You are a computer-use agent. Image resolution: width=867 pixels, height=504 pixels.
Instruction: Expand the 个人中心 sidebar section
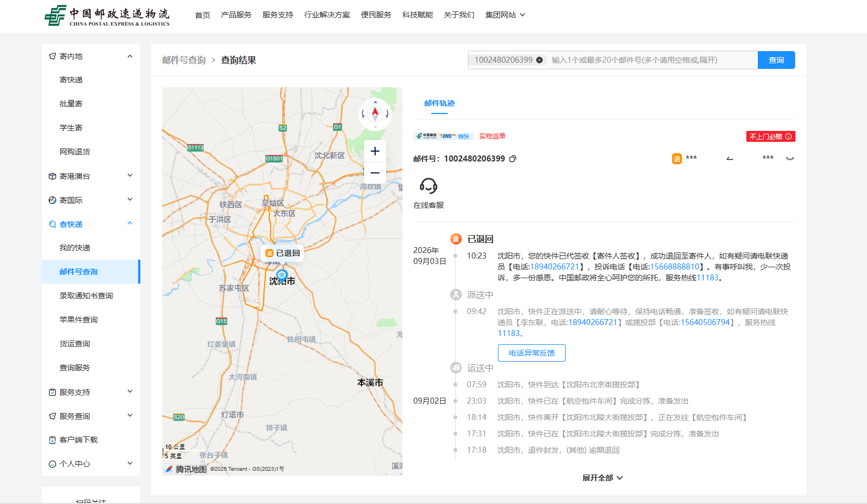pos(130,464)
